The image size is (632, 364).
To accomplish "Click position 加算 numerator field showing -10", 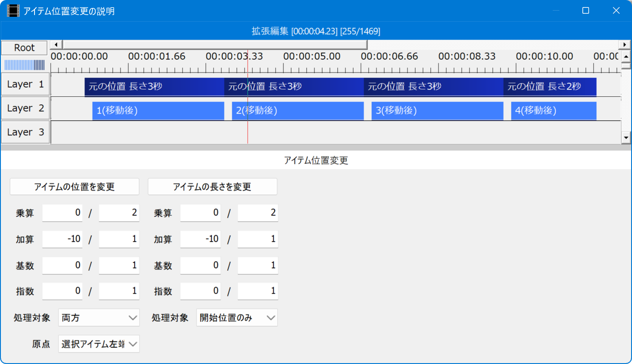I will click(x=62, y=239).
